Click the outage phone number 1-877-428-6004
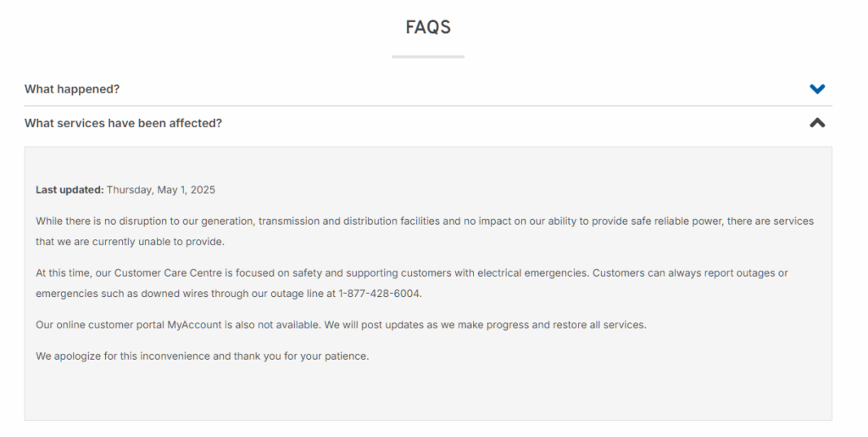The height and width of the screenshot is (437, 868). click(379, 294)
